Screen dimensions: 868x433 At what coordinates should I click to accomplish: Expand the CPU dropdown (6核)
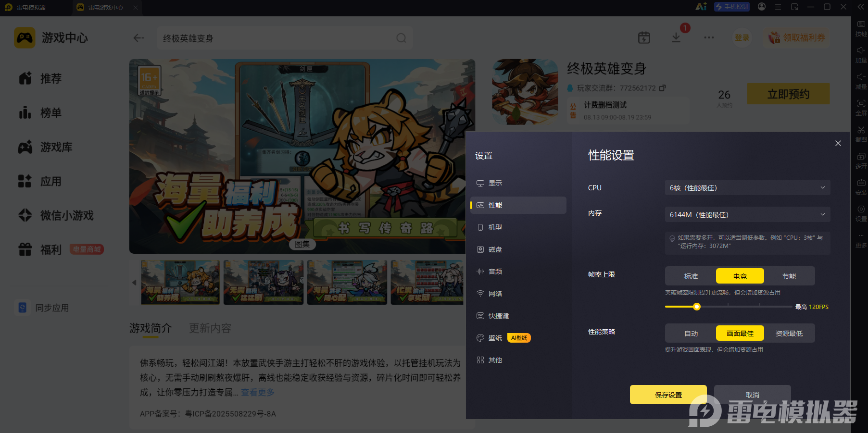pos(747,187)
